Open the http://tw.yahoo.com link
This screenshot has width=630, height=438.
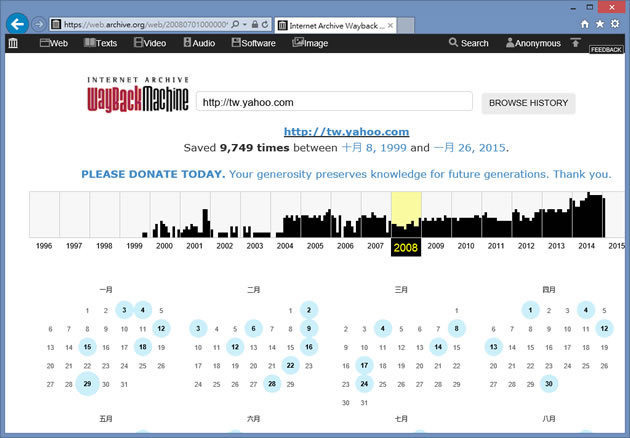[346, 132]
